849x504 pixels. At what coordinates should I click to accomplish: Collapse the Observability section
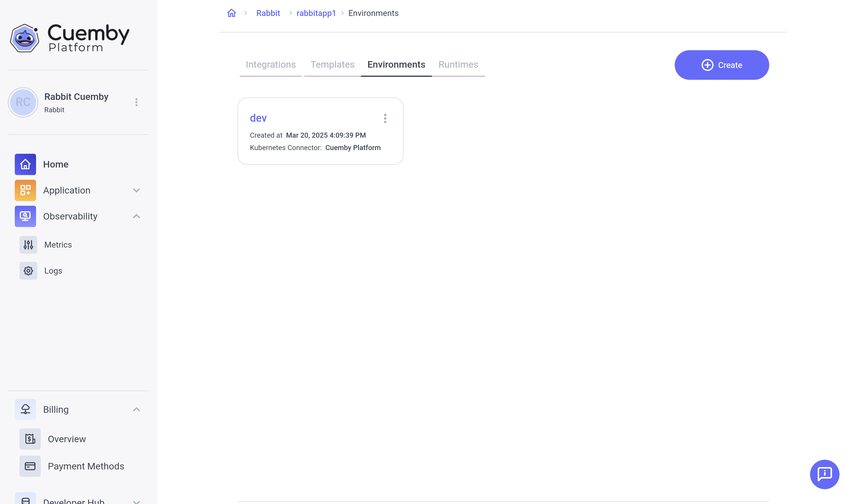[136, 216]
